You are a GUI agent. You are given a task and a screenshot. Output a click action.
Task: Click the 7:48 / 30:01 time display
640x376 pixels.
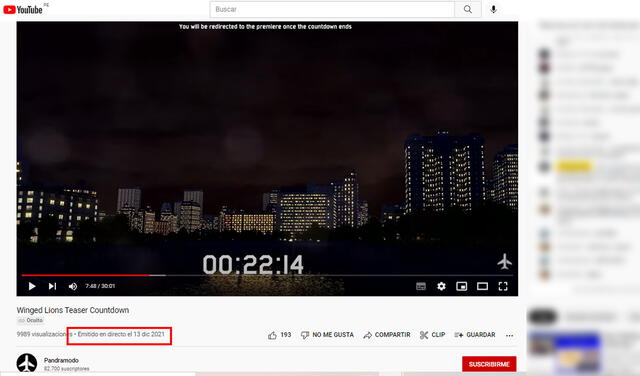pyautogui.click(x=100, y=286)
